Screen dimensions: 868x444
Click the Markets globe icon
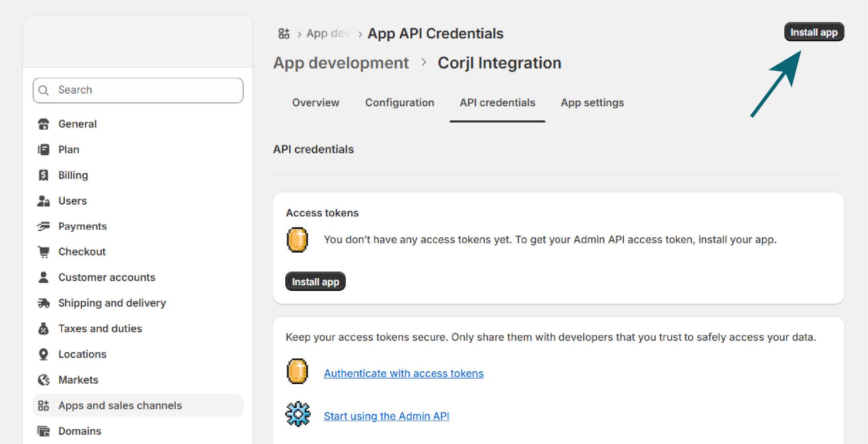click(43, 380)
